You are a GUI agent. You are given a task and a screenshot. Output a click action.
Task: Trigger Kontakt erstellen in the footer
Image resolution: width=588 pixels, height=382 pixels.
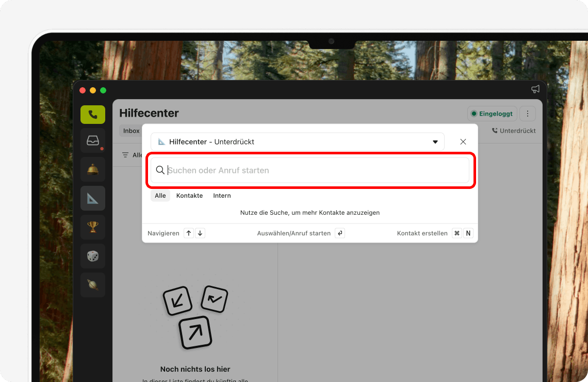pos(422,233)
